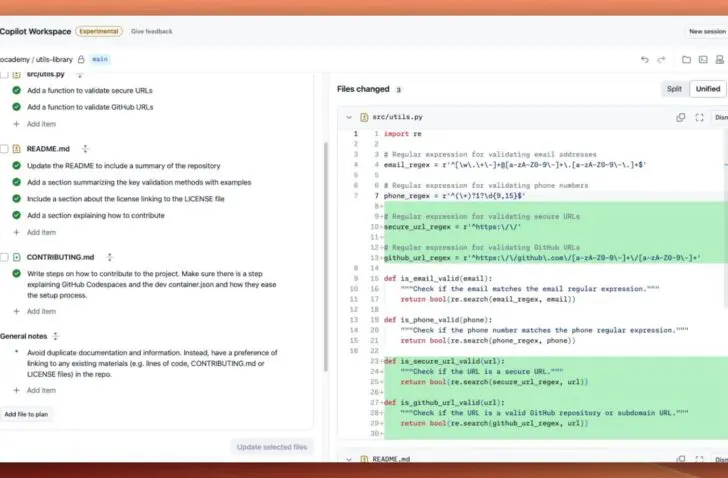Click Update selected files button
The width and height of the screenshot is (728, 478).
(272, 447)
